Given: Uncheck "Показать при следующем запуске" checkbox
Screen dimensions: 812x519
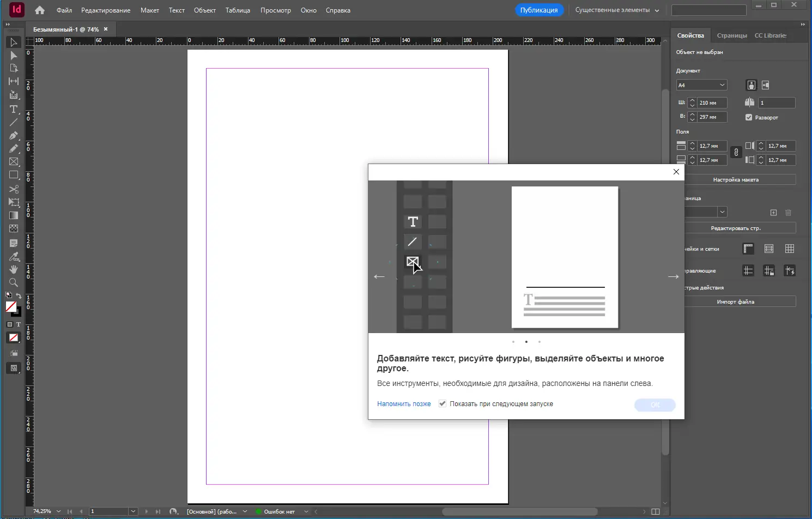Looking at the screenshot, I should (x=443, y=404).
